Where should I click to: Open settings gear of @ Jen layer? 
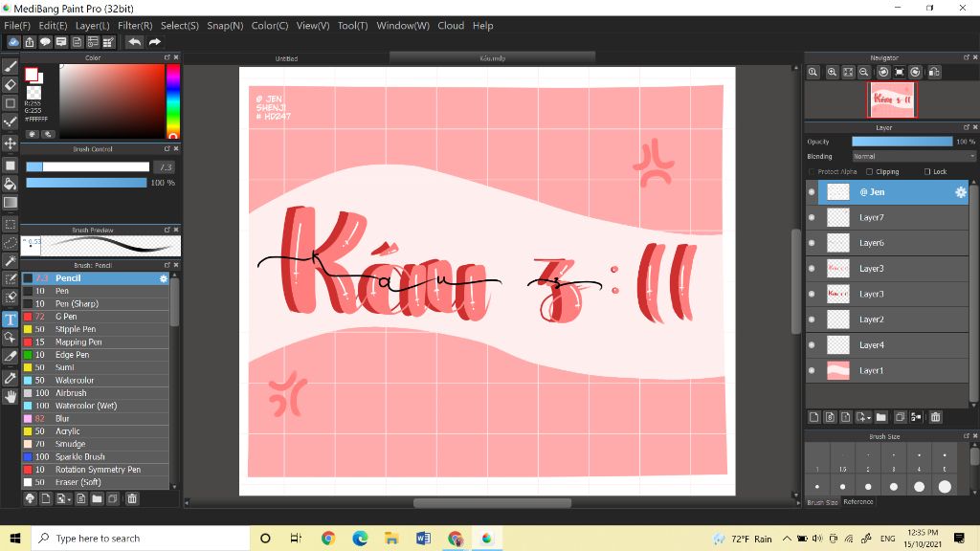pyautogui.click(x=961, y=192)
